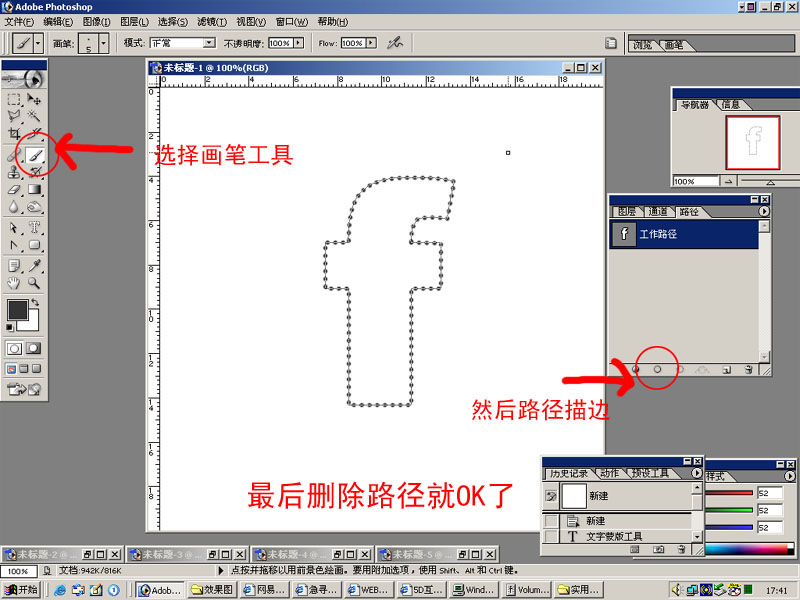Screen dimensions: 800x600
Task: Create new path icon in Paths panel
Action: pyautogui.click(x=727, y=369)
